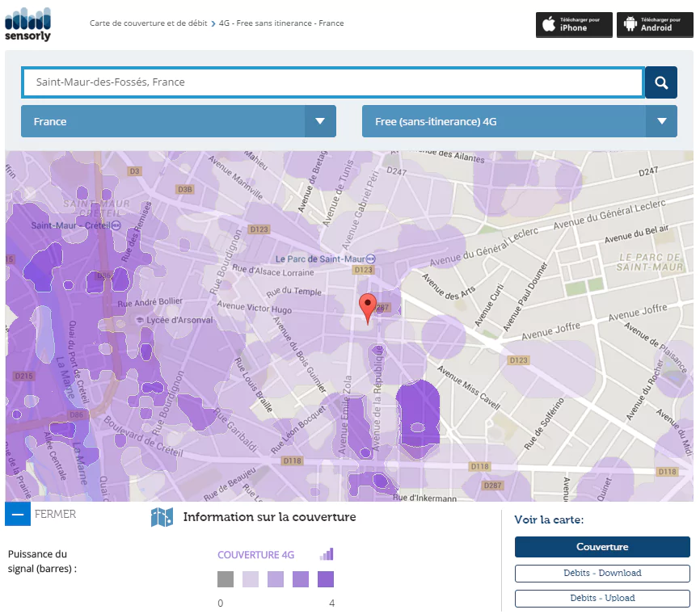Click the map icon beside coverage information

click(x=162, y=518)
